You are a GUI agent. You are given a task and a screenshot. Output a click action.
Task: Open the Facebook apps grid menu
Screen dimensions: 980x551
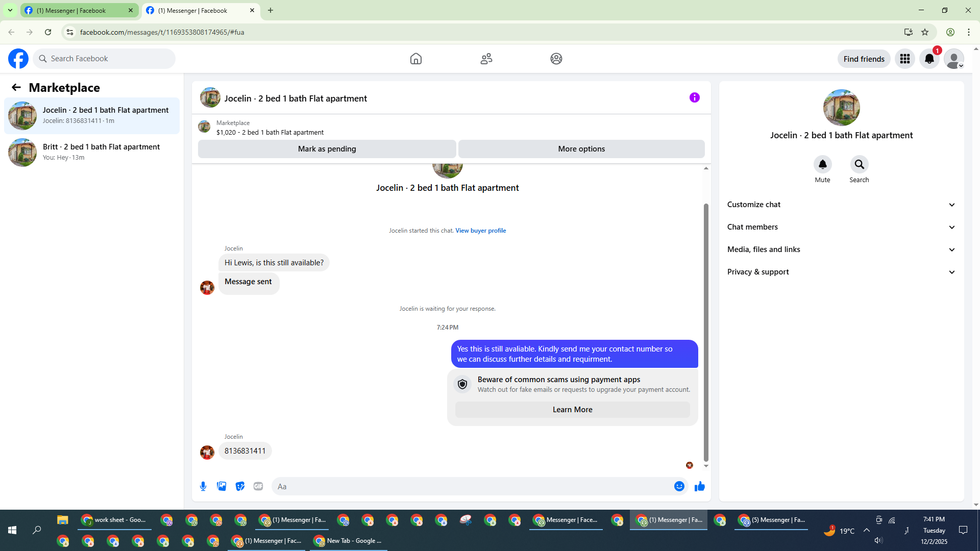tap(905, 59)
